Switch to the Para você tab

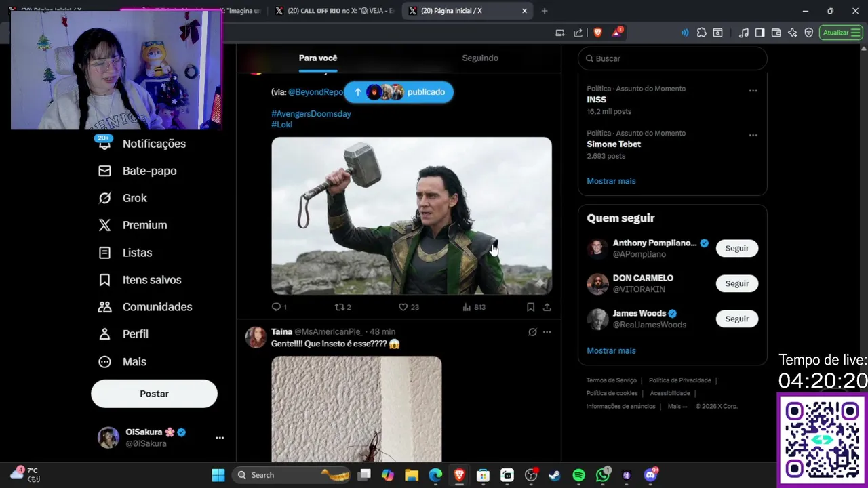coord(318,58)
